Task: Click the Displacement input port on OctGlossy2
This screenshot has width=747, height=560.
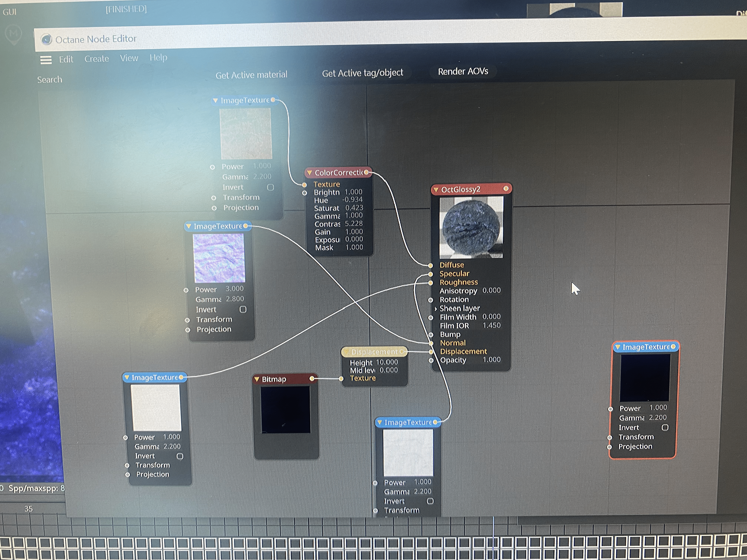Action: [x=431, y=352]
